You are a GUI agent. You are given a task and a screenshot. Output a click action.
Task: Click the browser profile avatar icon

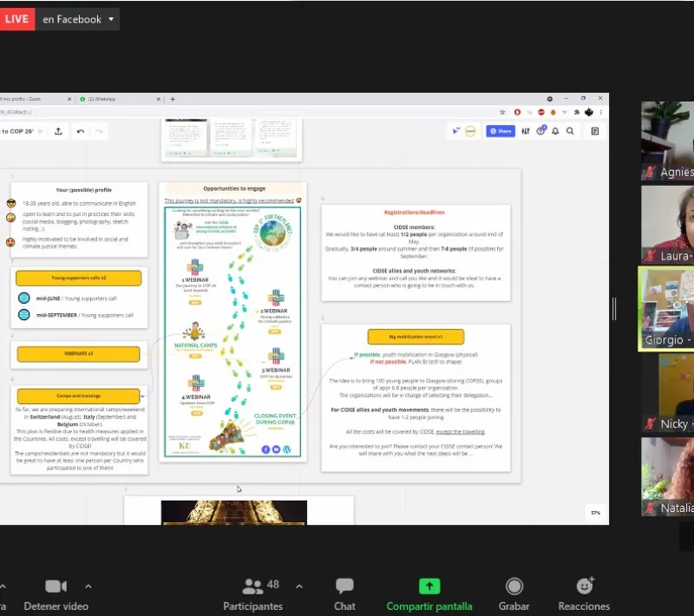(589, 112)
